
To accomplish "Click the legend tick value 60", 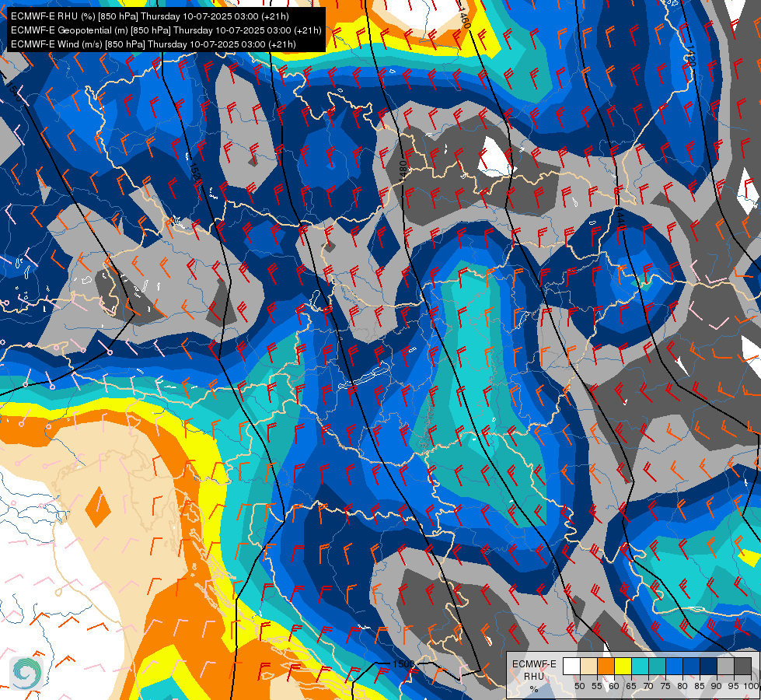I will point(614,686).
